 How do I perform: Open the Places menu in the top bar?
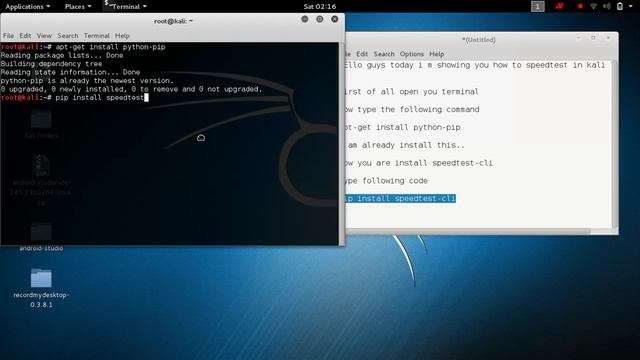coord(78,7)
